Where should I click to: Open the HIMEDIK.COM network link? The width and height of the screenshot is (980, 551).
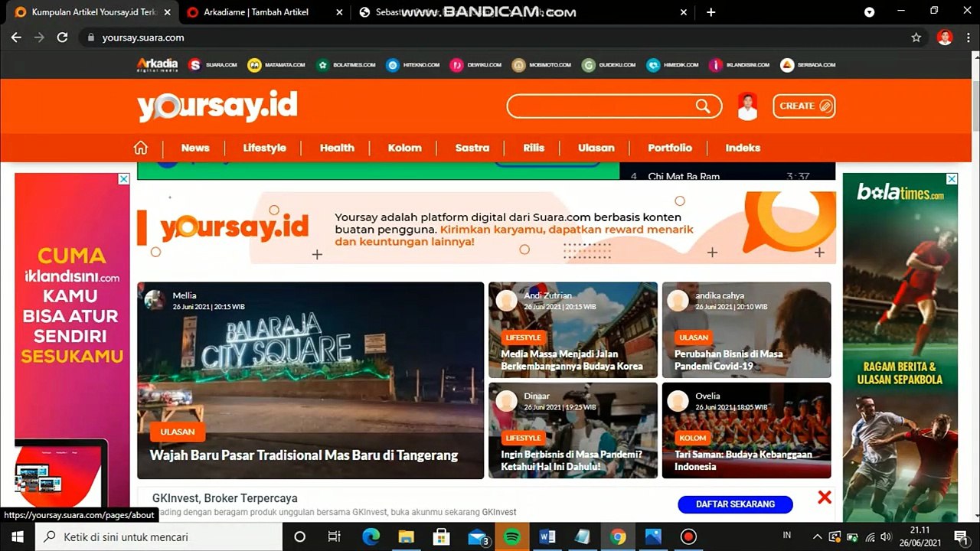click(672, 65)
